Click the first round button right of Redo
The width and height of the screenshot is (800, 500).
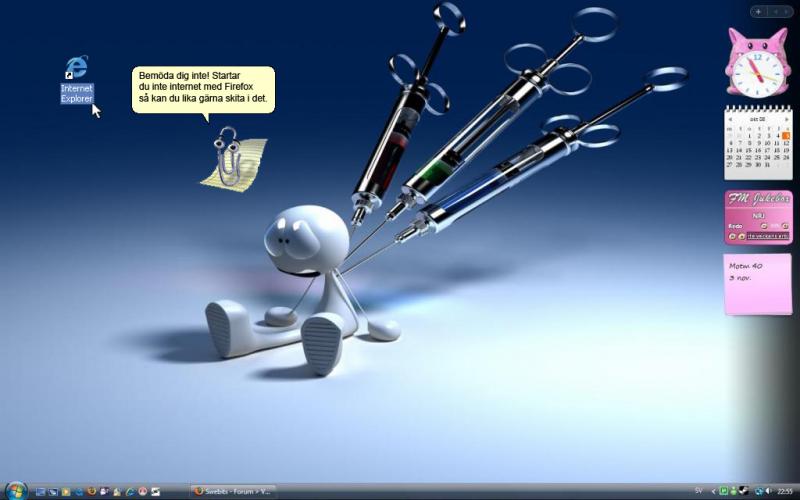(764, 226)
